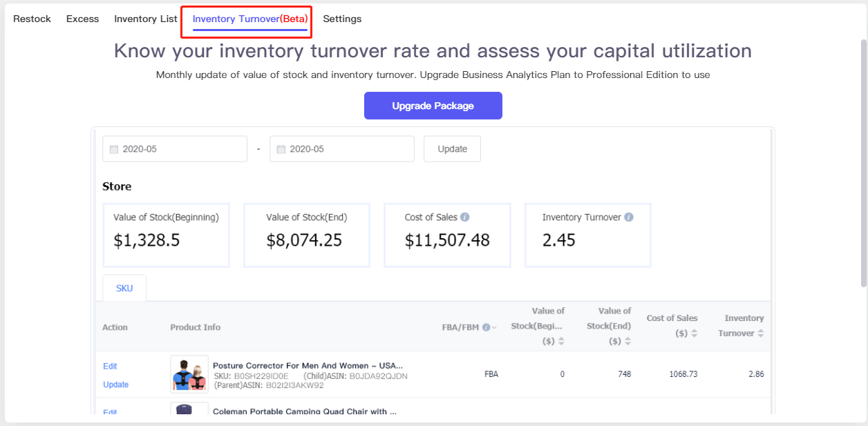
Task: Open the end month picker field
Action: [342, 149]
